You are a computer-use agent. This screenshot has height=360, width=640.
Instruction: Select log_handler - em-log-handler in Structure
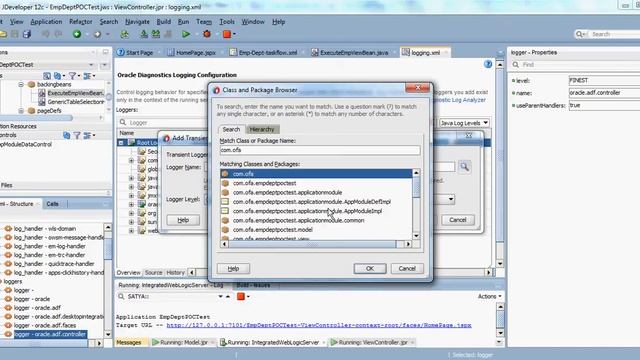tap(49, 246)
